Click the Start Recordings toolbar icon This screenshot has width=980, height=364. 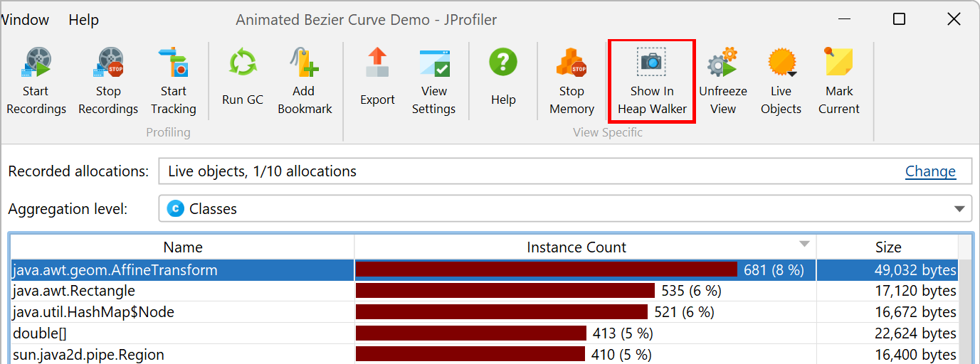[x=35, y=63]
